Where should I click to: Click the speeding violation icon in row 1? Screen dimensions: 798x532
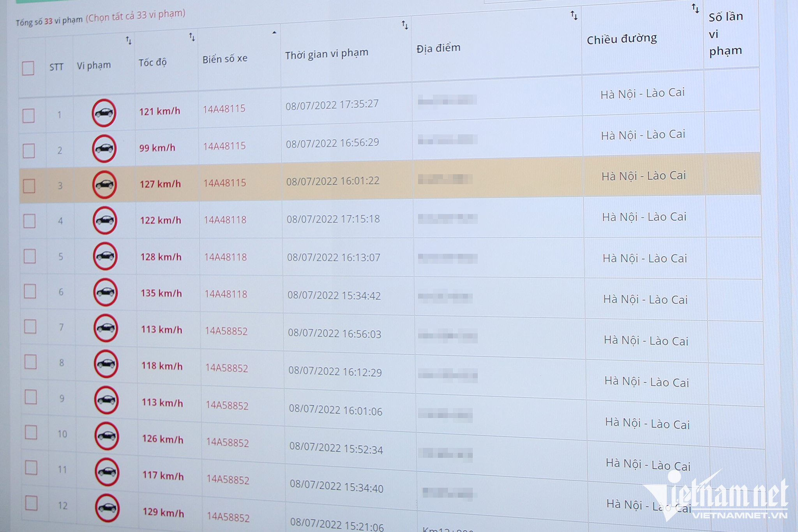point(104,113)
